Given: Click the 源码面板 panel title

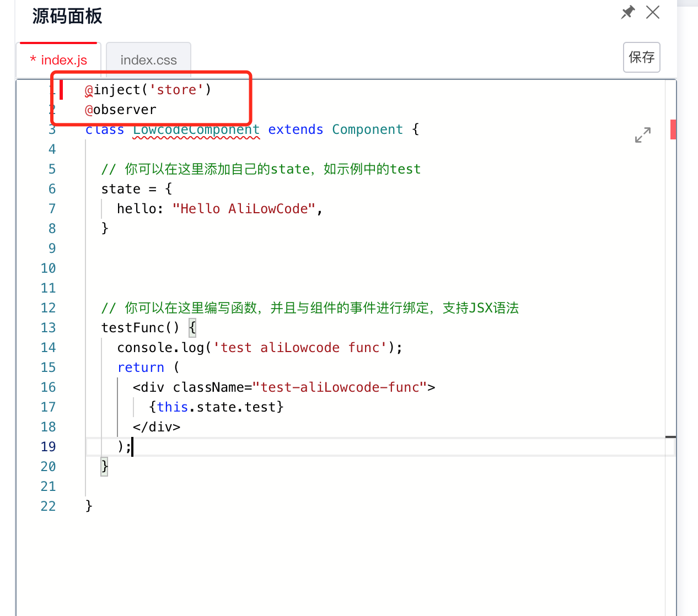Looking at the screenshot, I should click(67, 16).
